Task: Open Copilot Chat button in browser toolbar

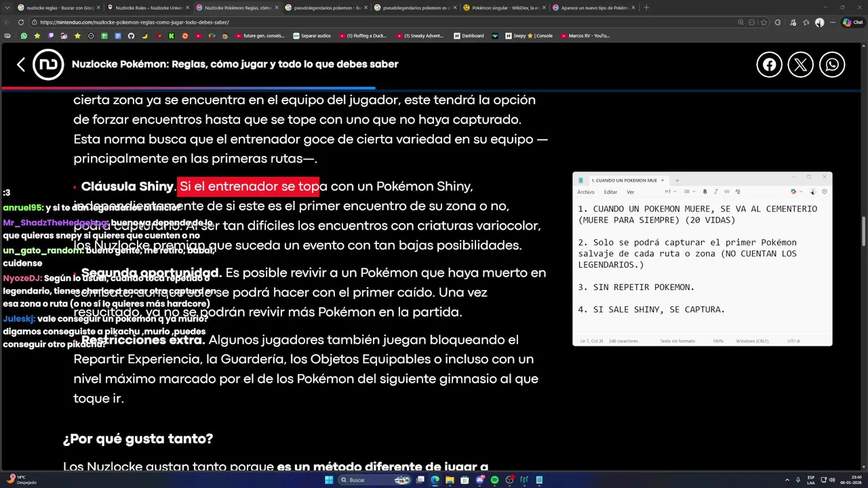Action: point(852,22)
